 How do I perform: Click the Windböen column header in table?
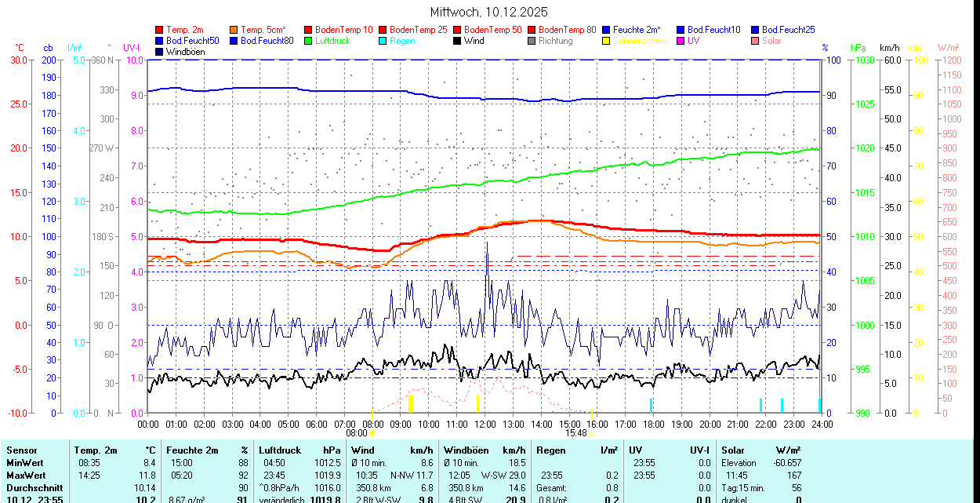pyautogui.click(x=466, y=450)
